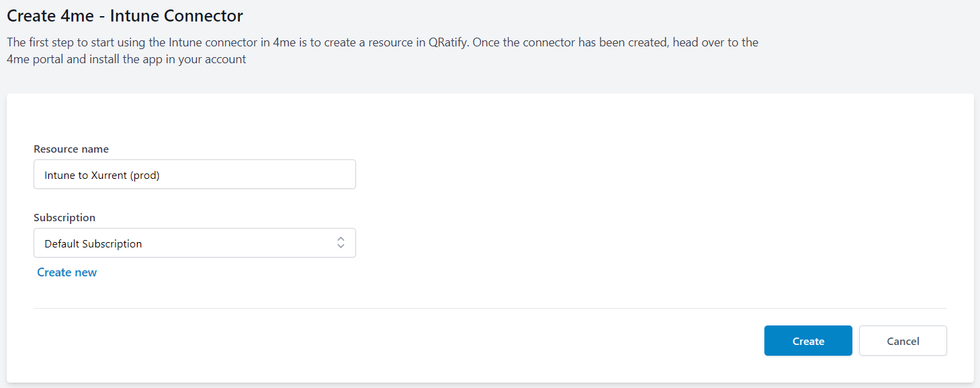Click the first line of description paragraph

[x=382, y=42]
